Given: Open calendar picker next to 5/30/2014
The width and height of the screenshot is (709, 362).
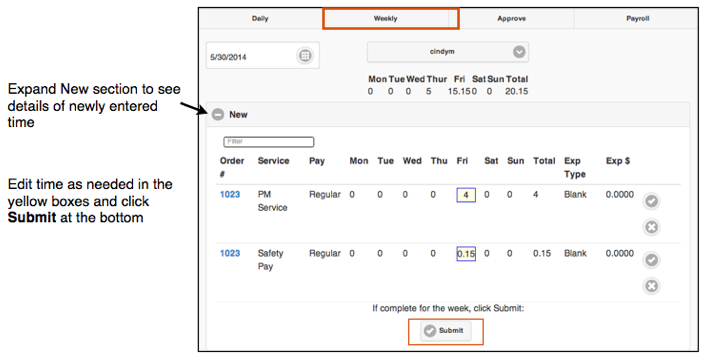Looking at the screenshot, I should click(305, 56).
